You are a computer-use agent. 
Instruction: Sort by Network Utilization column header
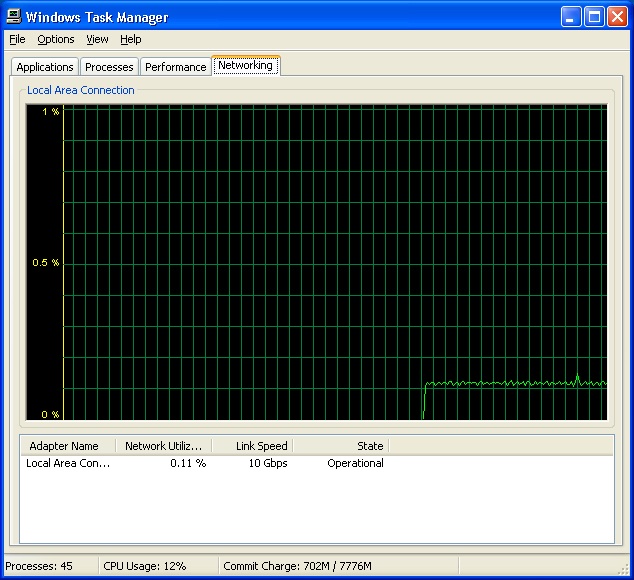[x=164, y=446]
